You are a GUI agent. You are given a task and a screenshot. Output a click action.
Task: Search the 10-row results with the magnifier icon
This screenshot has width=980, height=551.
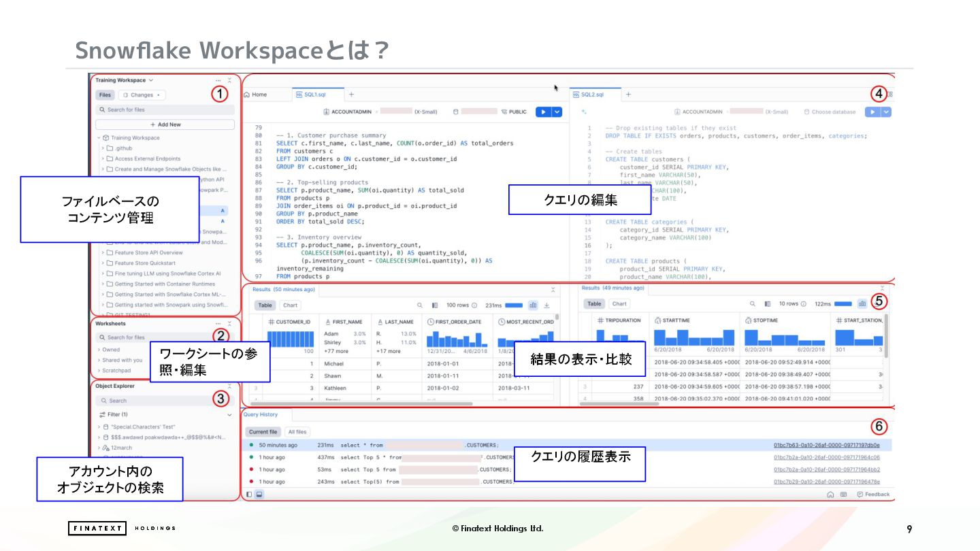[752, 304]
